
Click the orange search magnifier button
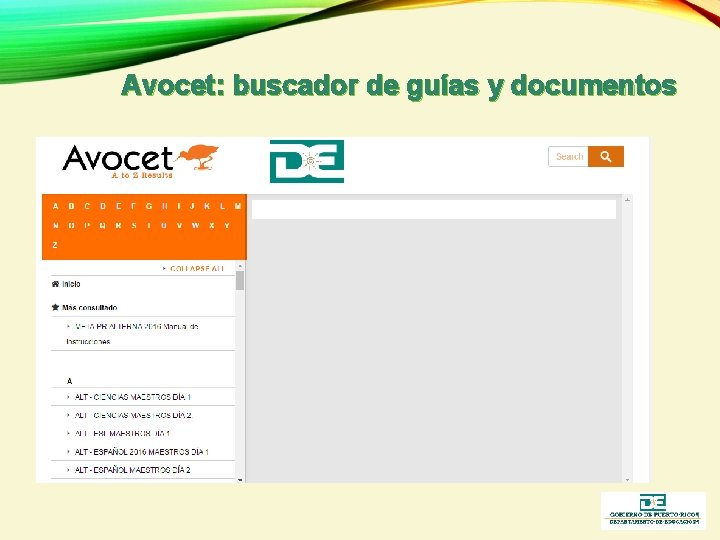point(606,157)
